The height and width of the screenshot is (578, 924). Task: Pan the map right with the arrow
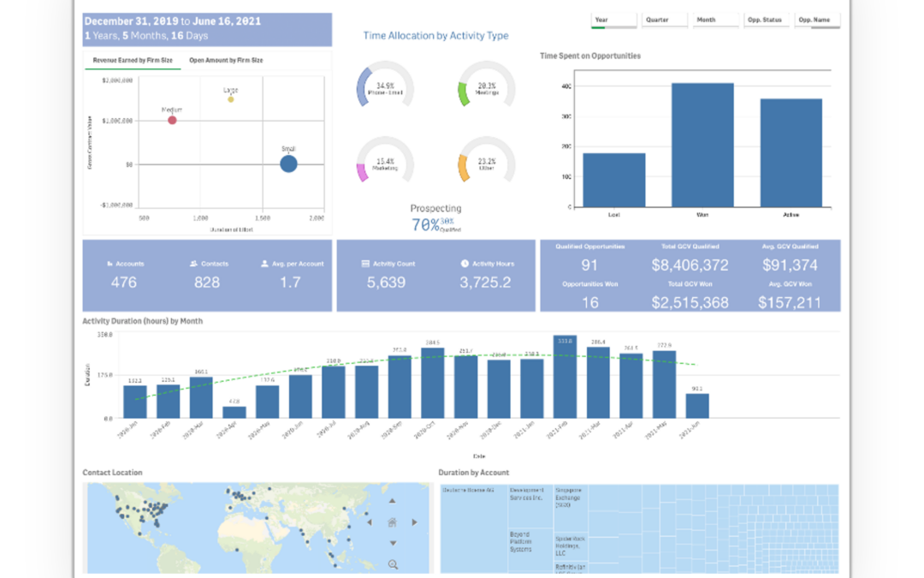414,521
